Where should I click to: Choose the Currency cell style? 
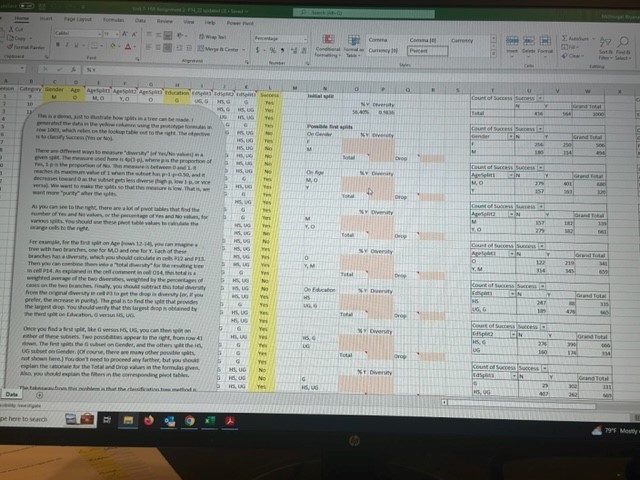(x=462, y=41)
